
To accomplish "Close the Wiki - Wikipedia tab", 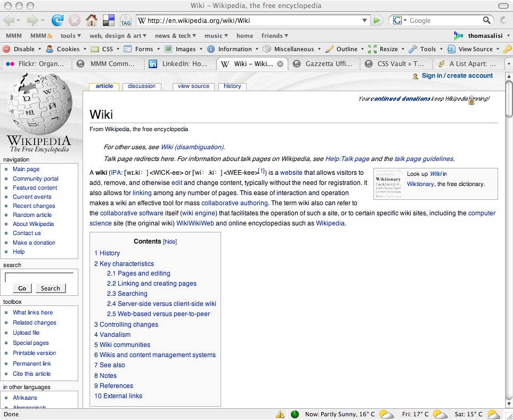I will point(280,64).
